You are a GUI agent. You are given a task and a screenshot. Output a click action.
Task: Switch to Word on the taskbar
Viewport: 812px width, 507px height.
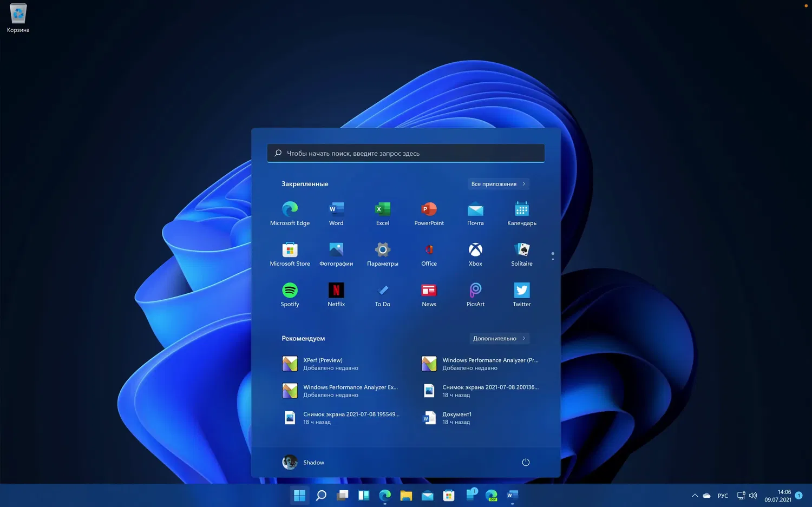(513, 495)
